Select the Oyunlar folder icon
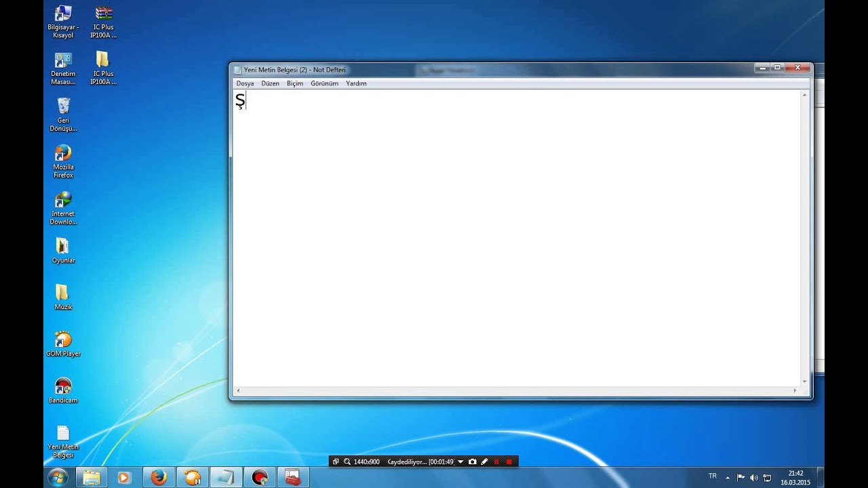The image size is (868, 488). 63,251
